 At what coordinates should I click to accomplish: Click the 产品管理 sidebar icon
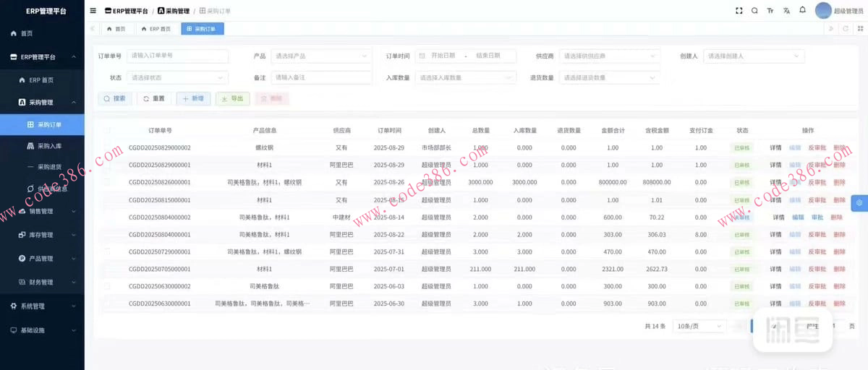pyautogui.click(x=22, y=258)
